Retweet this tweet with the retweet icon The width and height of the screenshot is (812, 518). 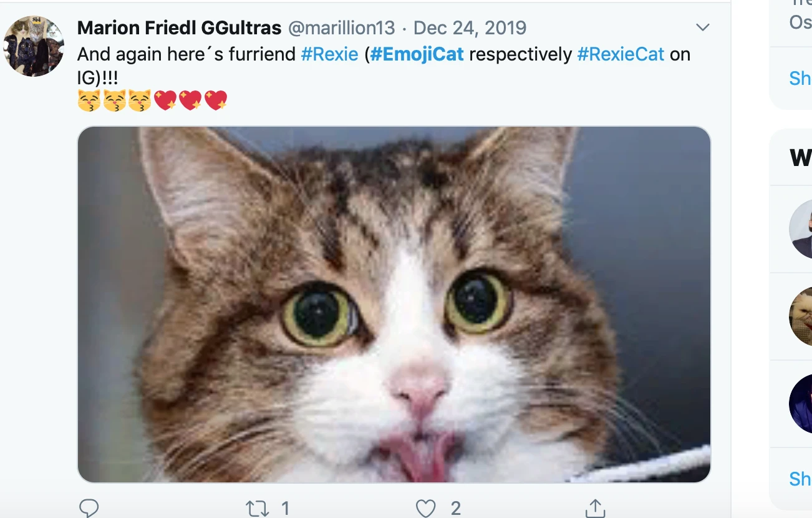(257, 508)
